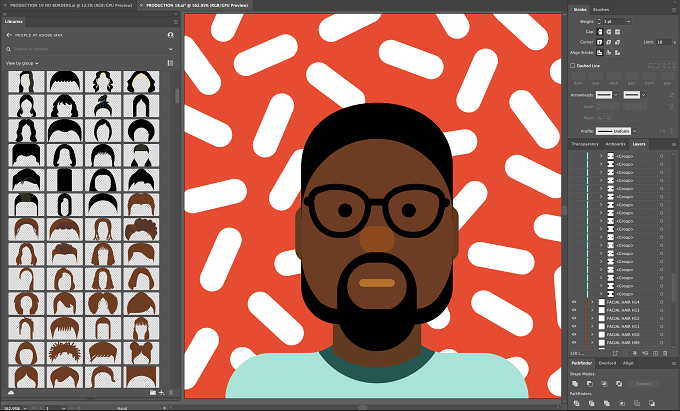
Task: Choose the bevel join corner icon
Action: coord(617,42)
